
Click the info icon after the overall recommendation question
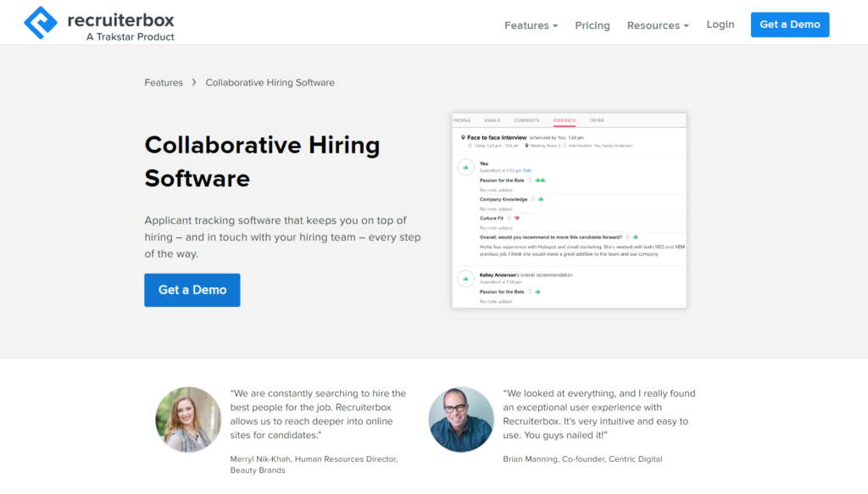(x=628, y=237)
